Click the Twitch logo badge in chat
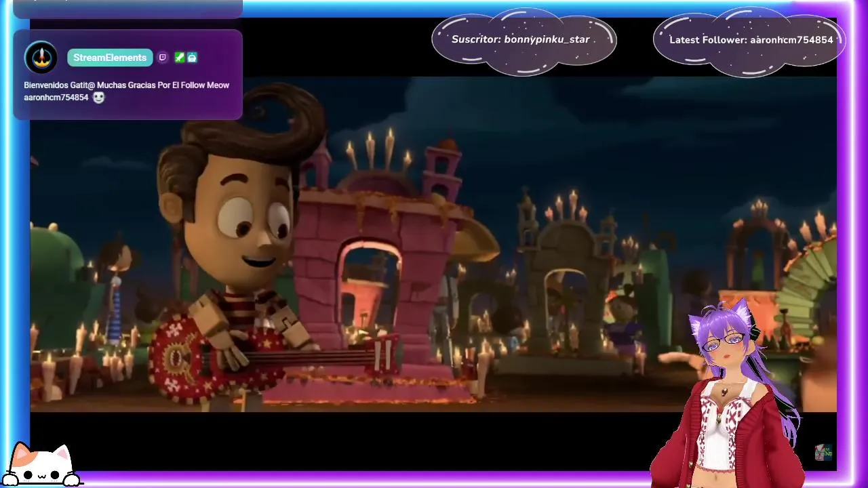The height and width of the screenshot is (488, 868). (163, 58)
